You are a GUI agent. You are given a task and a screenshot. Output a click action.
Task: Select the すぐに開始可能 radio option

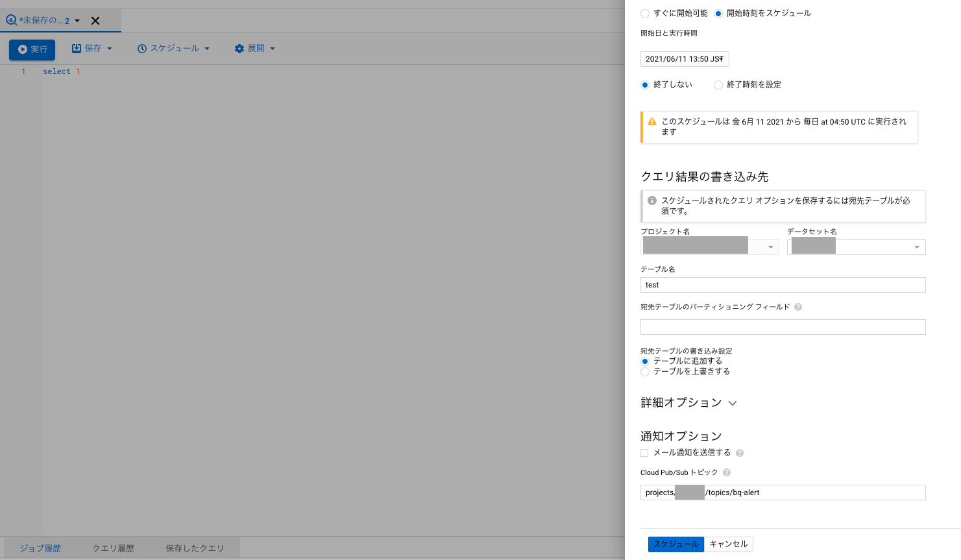pyautogui.click(x=645, y=14)
